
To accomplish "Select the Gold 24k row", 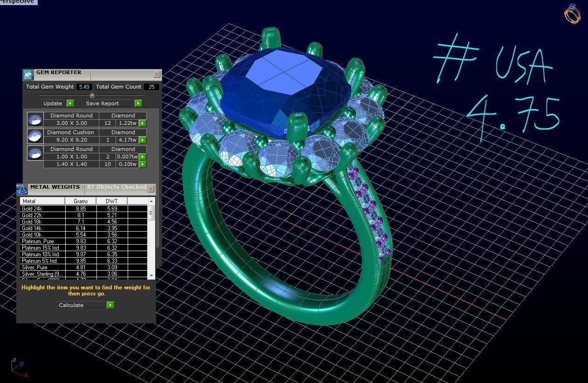I will point(84,209).
